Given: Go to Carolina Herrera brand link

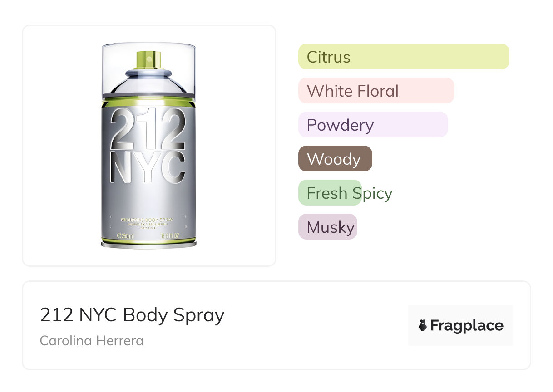Looking at the screenshot, I should tap(92, 340).
